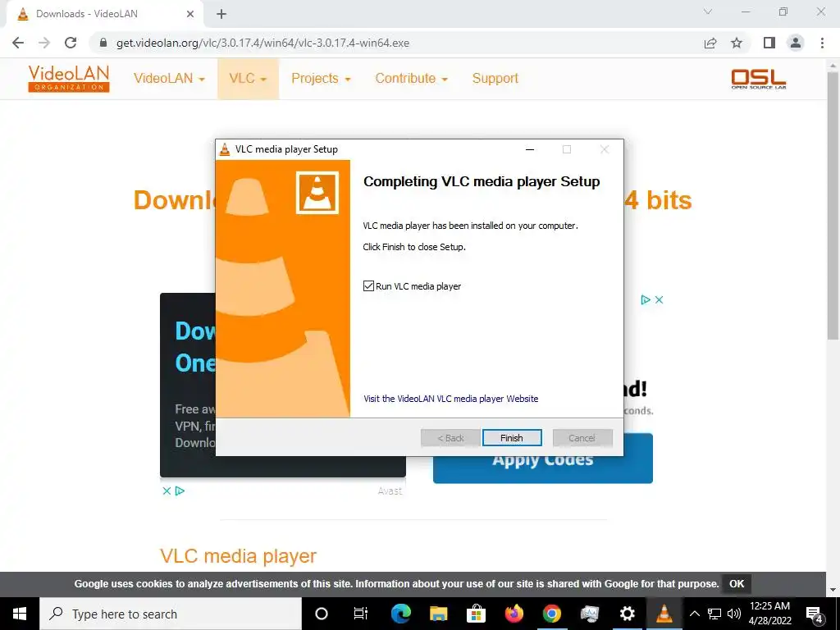Launch Firefox from taskbar
The width and height of the screenshot is (840, 630).
tap(514, 614)
